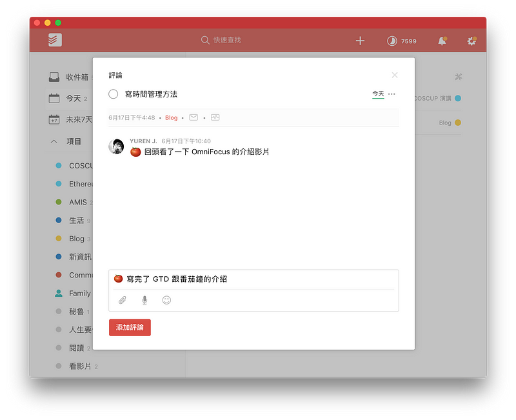Click the 添加評論 button
Image resolution: width=516 pixels, height=420 pixels.
[130, 328]
